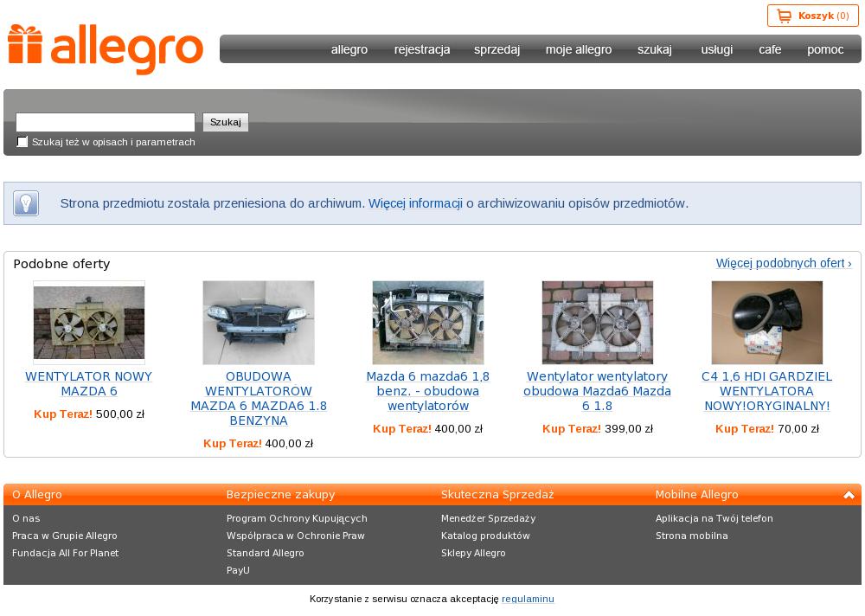Open moje allegro menu

pos(579,49)
